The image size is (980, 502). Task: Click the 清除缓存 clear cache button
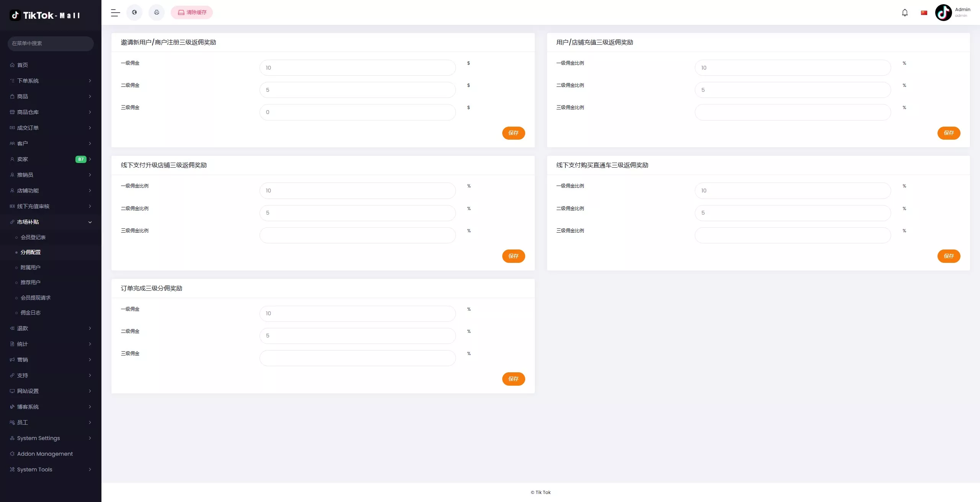(x=192, y=13)
